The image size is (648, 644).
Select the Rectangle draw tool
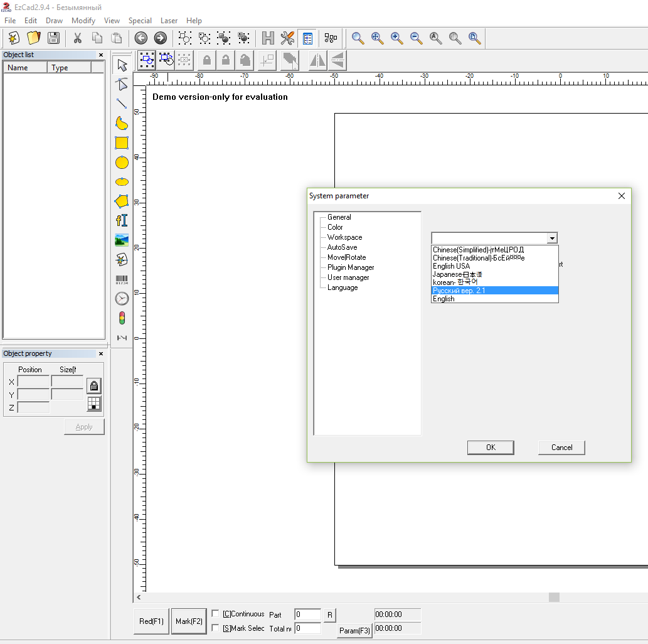122,143
